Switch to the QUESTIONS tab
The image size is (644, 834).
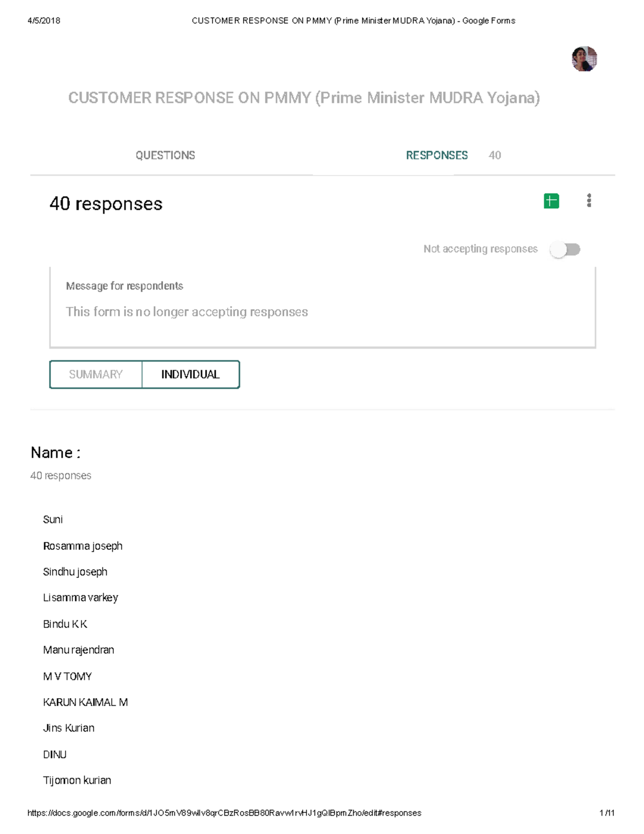coord(166,156)
